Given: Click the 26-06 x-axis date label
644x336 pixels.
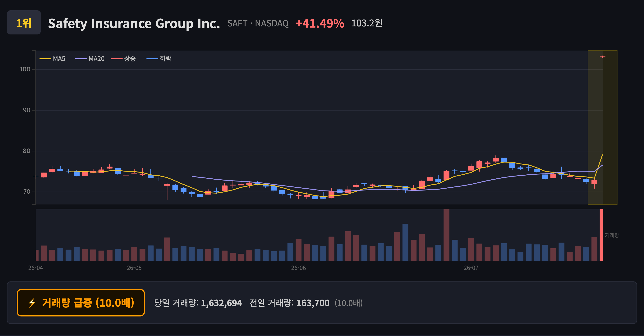Looking at the screenshot, I should (x=298, y=268).
